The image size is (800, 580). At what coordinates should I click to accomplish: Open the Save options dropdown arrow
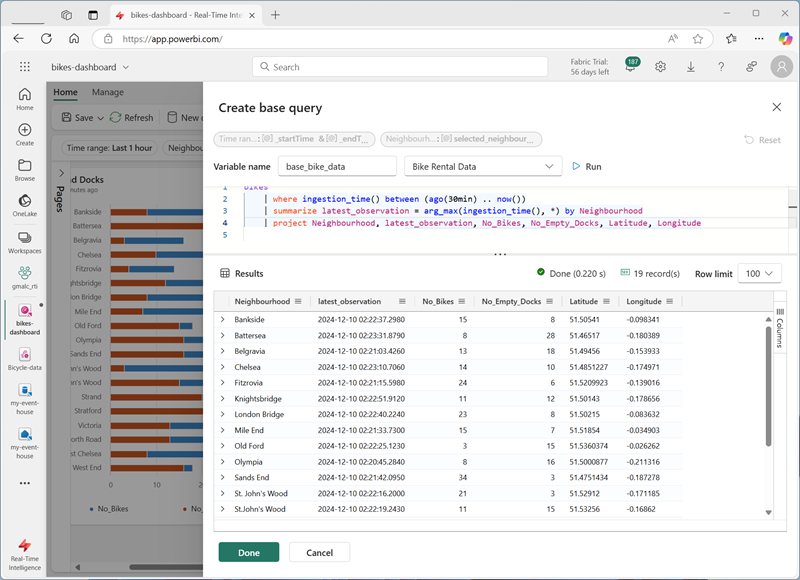(x=101, y=118)
